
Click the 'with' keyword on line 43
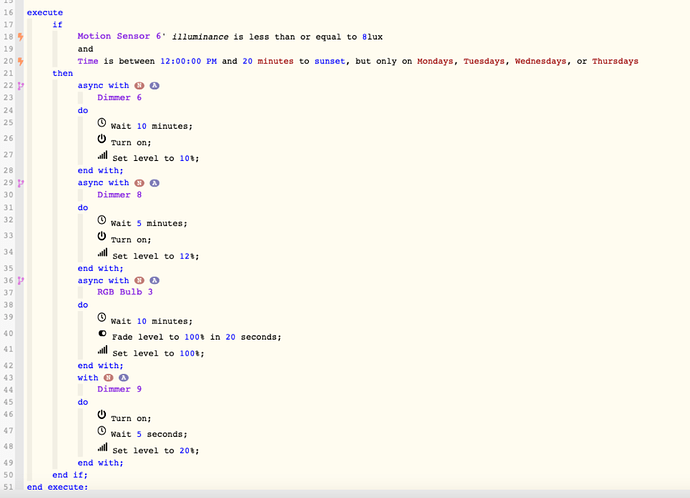coord(88,377)
